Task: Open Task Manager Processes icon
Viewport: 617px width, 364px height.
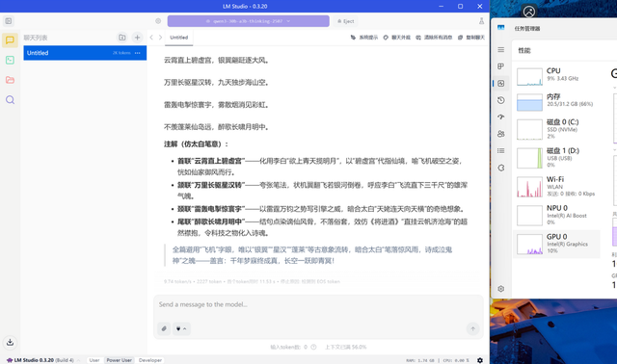Action: [x=501, y=66]
